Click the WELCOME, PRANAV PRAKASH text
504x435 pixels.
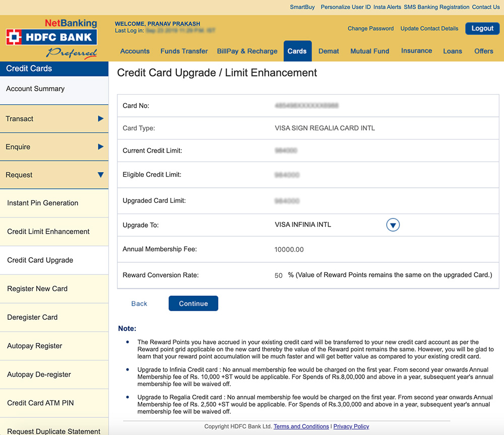tap(157, 24)
